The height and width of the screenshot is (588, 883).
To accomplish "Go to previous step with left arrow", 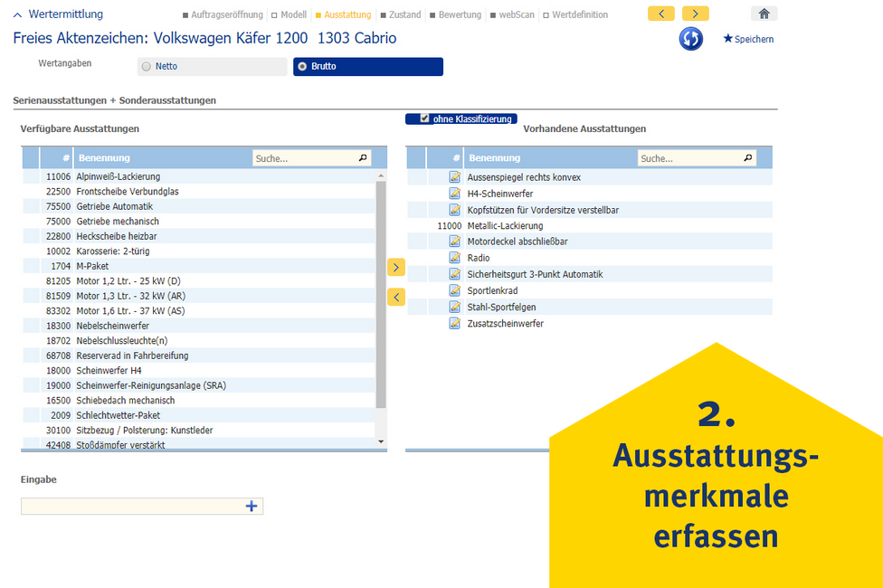I will pyautogui.click(x=661, y=14).
